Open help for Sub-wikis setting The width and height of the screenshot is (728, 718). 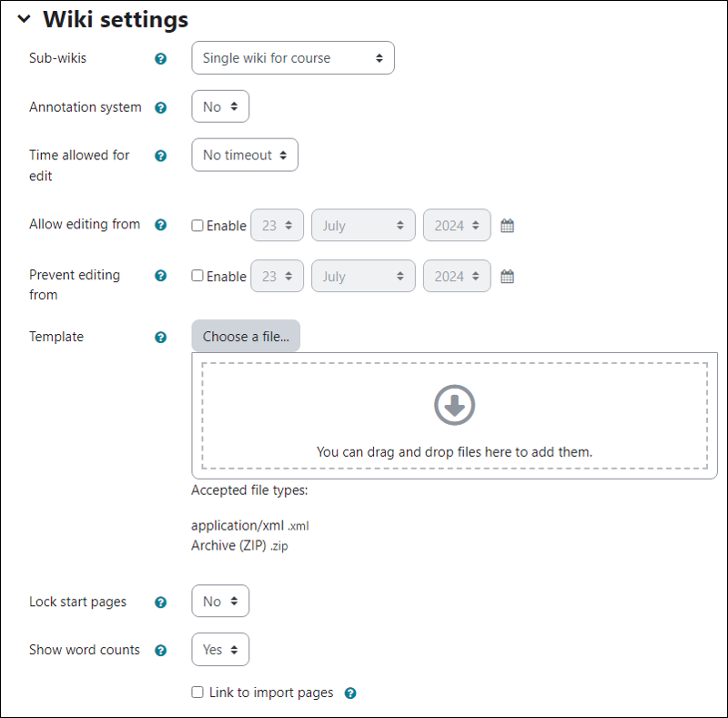point(160,58)
